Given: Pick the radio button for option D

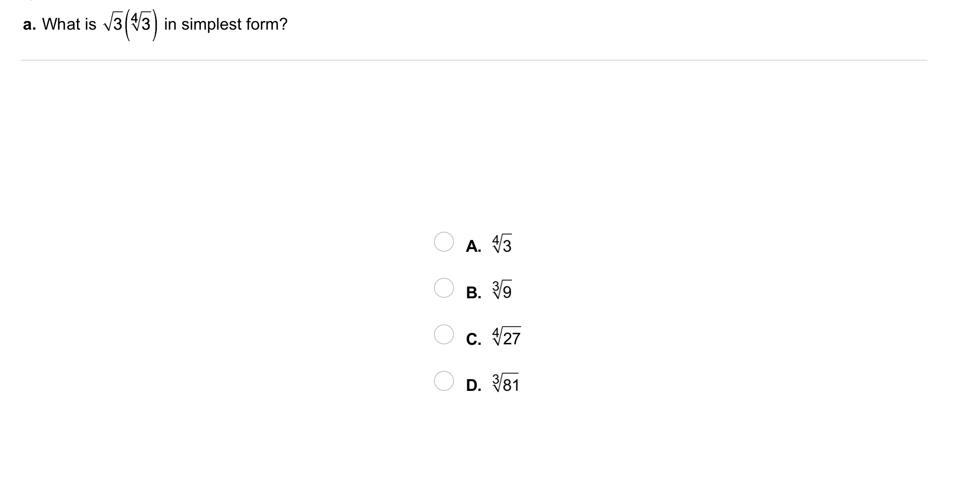Looking at the screenshot, I should point(444,381).
